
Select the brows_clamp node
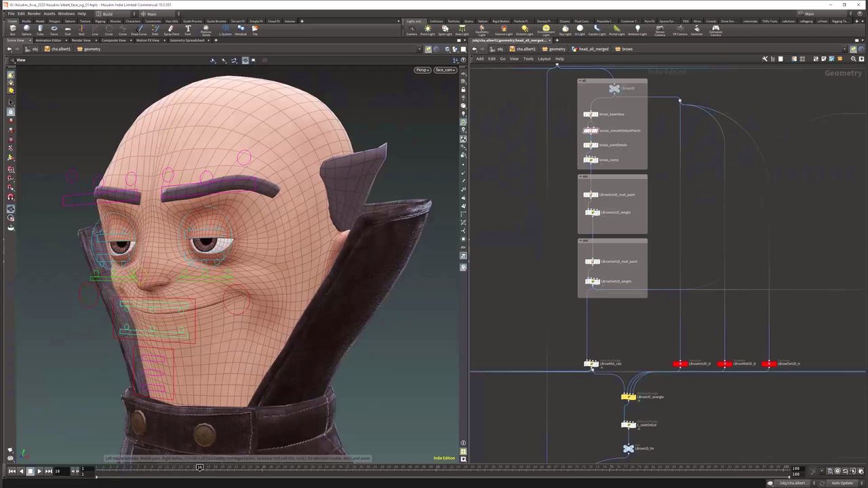click(x=591, y=160)
